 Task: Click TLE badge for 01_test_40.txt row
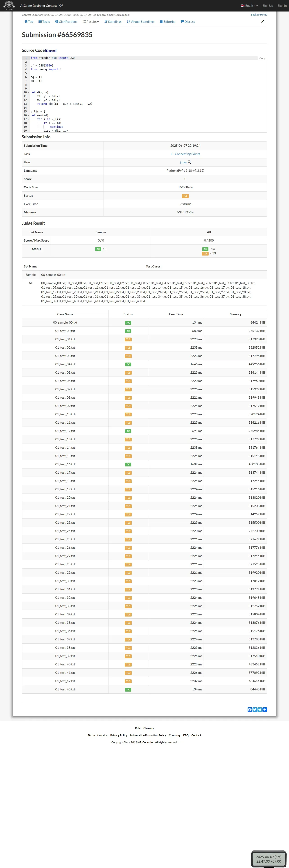pos(128,665)
